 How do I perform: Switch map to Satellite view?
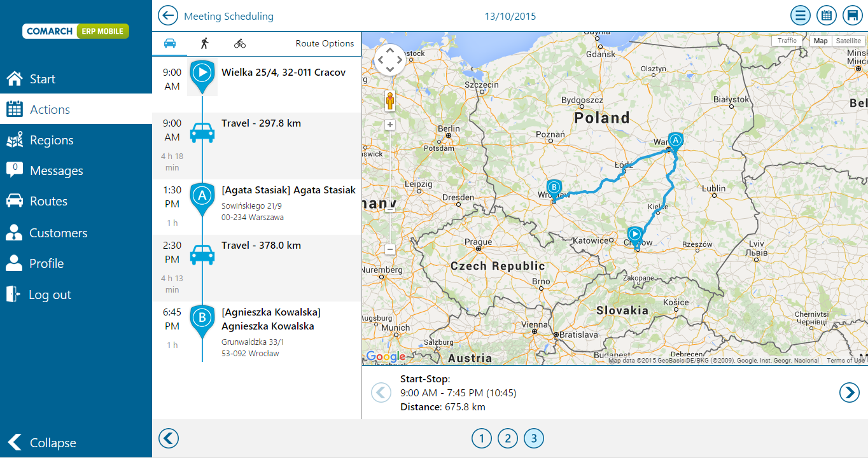[x=848, y=41]
